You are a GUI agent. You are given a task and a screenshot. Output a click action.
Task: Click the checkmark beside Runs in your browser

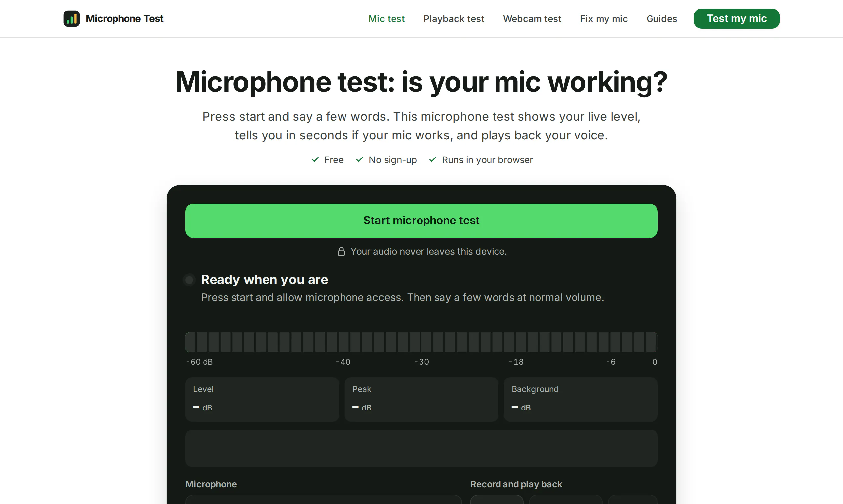click(433, 159)
